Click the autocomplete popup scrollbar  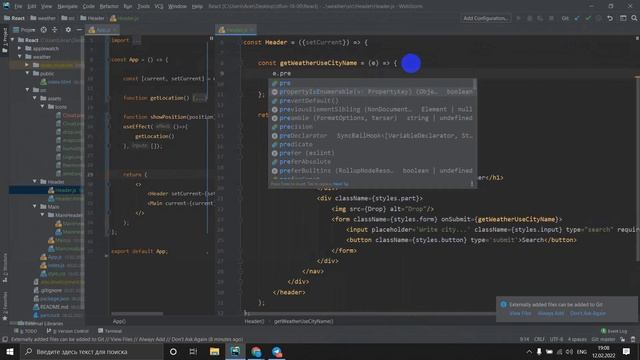coord(474,84)
